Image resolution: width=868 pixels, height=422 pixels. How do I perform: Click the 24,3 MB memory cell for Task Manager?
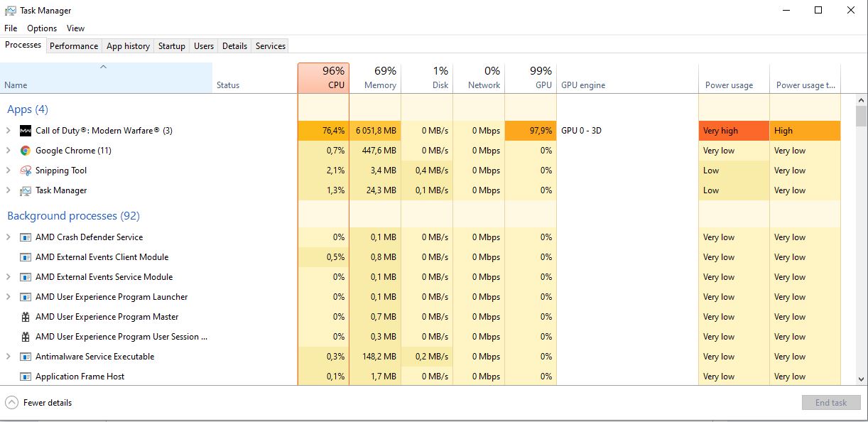375,190
